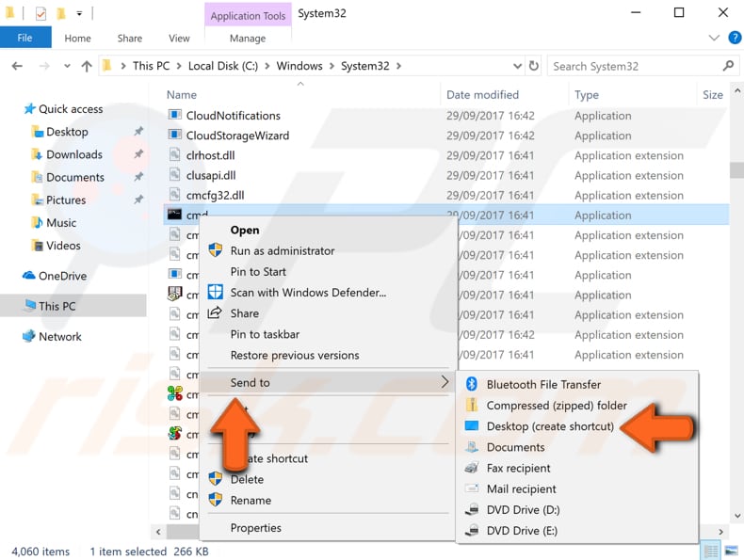Viewport: 744px width, 560px height.
Task: Choose Desktop (create shortcut)
Action: point(550,426)
